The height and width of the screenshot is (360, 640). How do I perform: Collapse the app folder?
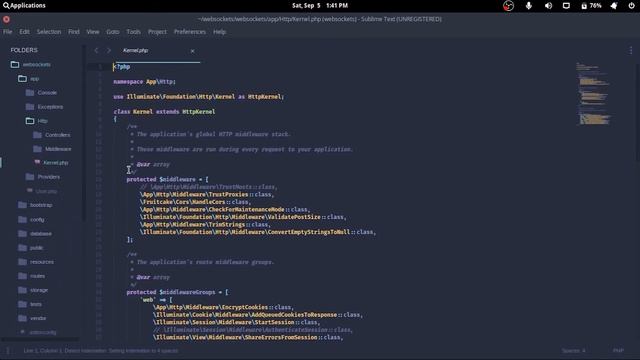pyautogui.click(x=34, y=79)
